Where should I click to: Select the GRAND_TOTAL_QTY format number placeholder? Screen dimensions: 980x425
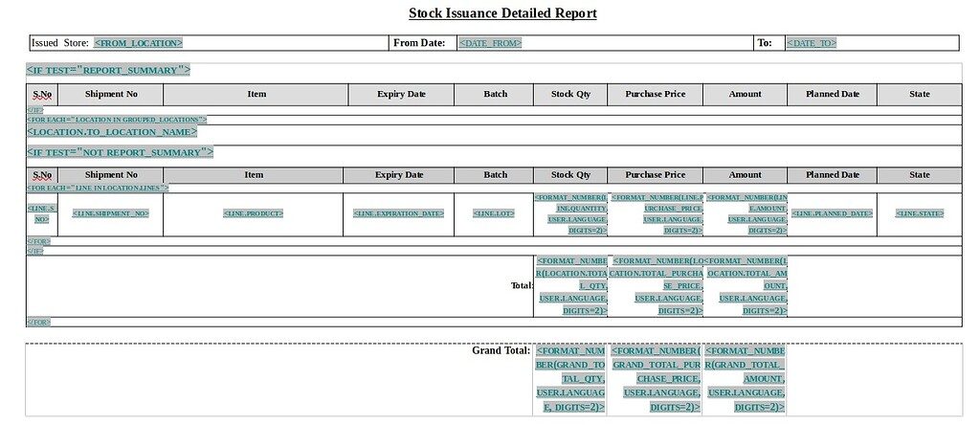(570, 378)
